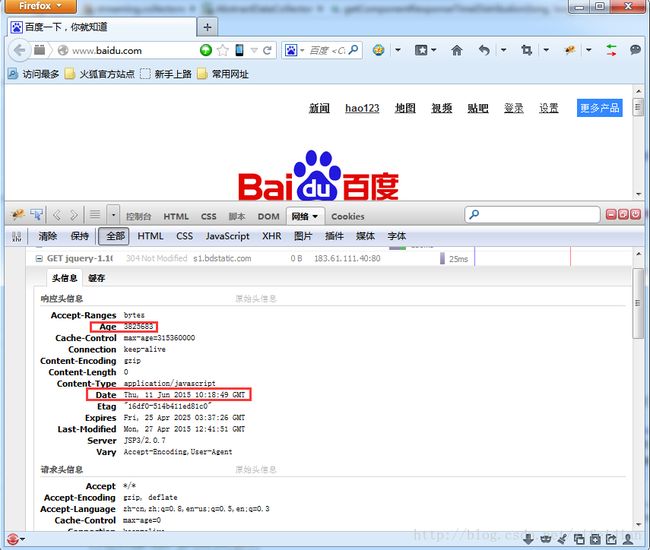
Task: Collapse the GET jquery request row
Action: (39, 259)
